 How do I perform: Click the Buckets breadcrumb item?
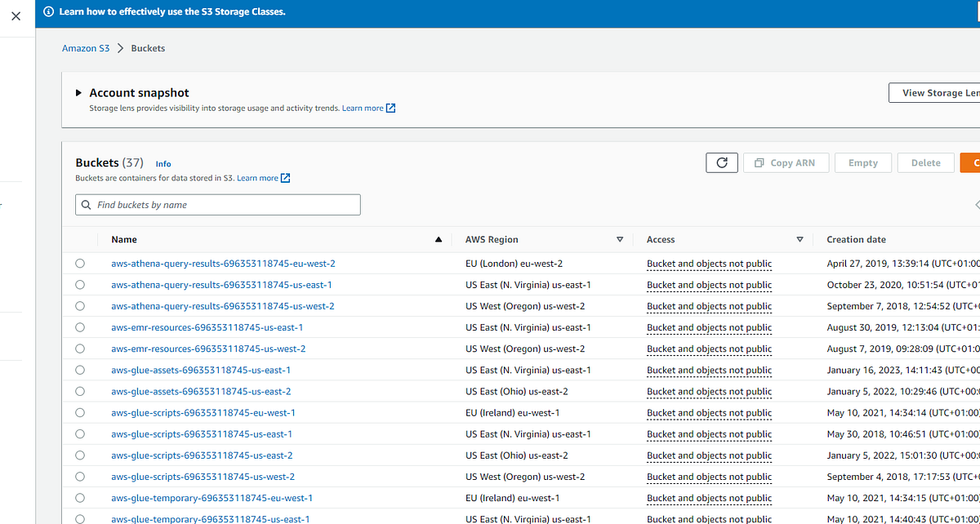pos(147,48)
